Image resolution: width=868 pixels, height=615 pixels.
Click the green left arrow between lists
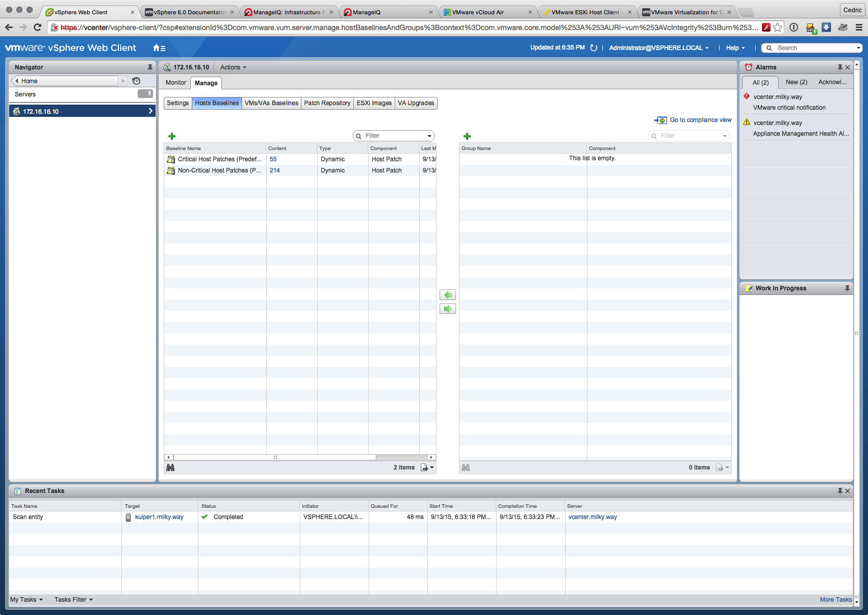click(x=448, y=295)
